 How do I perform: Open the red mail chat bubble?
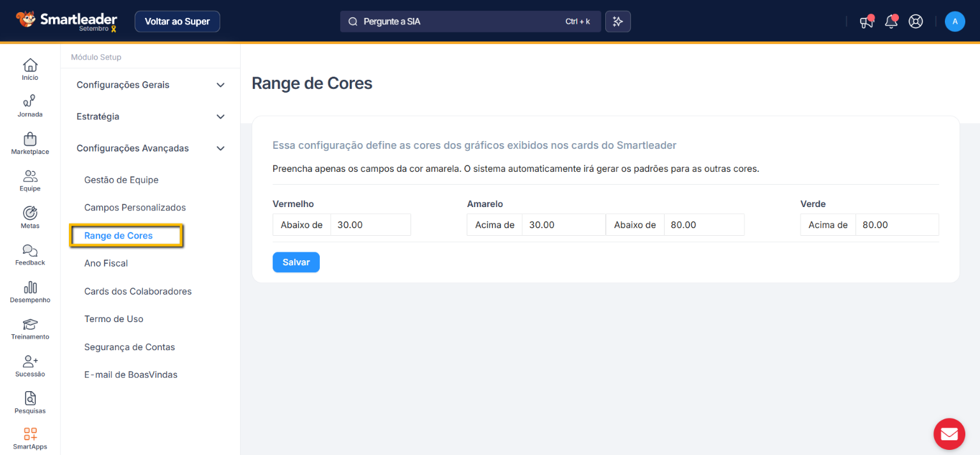pyautogui.click(x=949, y=434)
